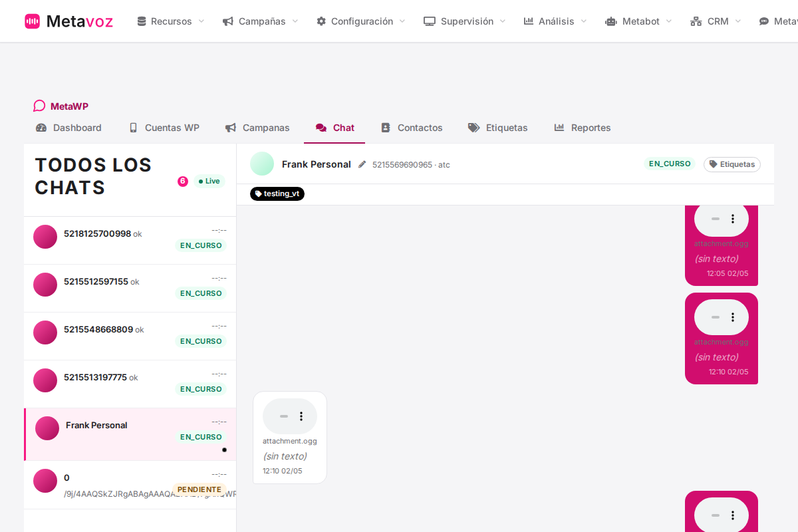The height and width of the screenshot is (532, 798).
Task: Click the Metavoz logo icon
Action: point(32,21)
